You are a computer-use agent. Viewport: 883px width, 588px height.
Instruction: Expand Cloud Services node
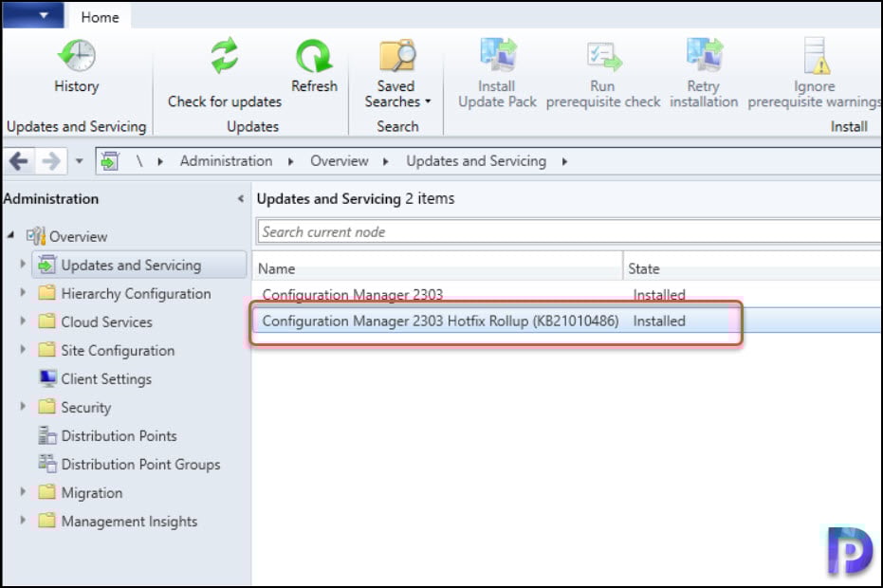[23, 321]
